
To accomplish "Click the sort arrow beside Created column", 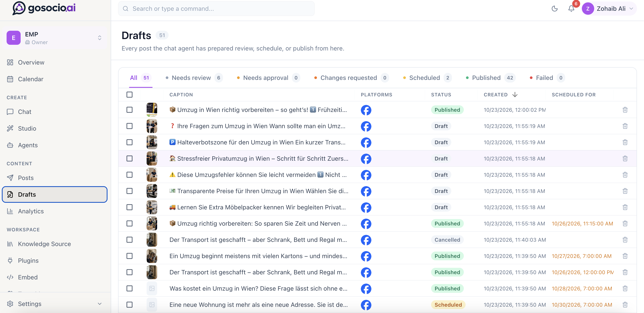I will [x=515, y=95].
